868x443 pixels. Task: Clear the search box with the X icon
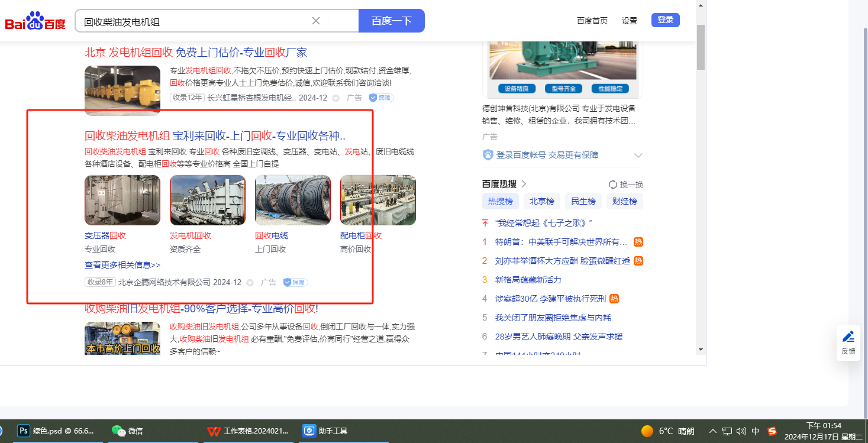[316, 21]
